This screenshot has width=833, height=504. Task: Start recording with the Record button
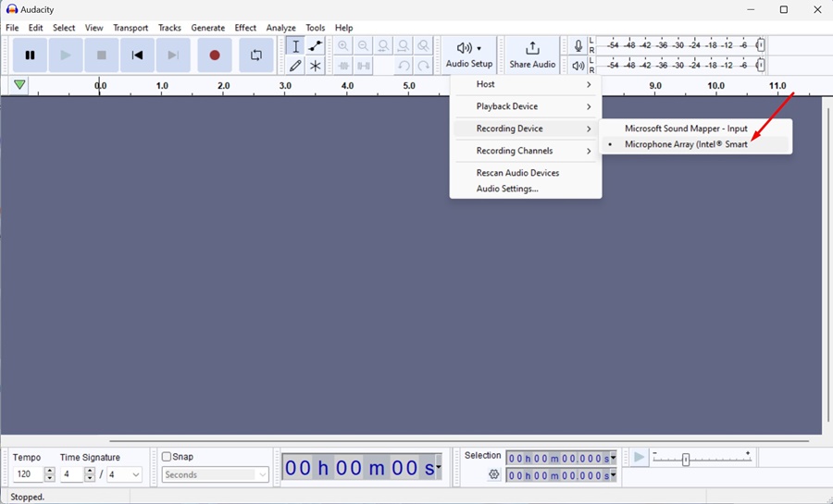point(215,55)
